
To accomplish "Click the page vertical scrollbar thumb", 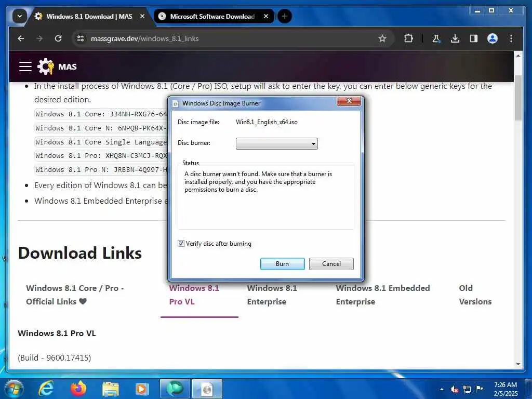I will coord(518,98).
